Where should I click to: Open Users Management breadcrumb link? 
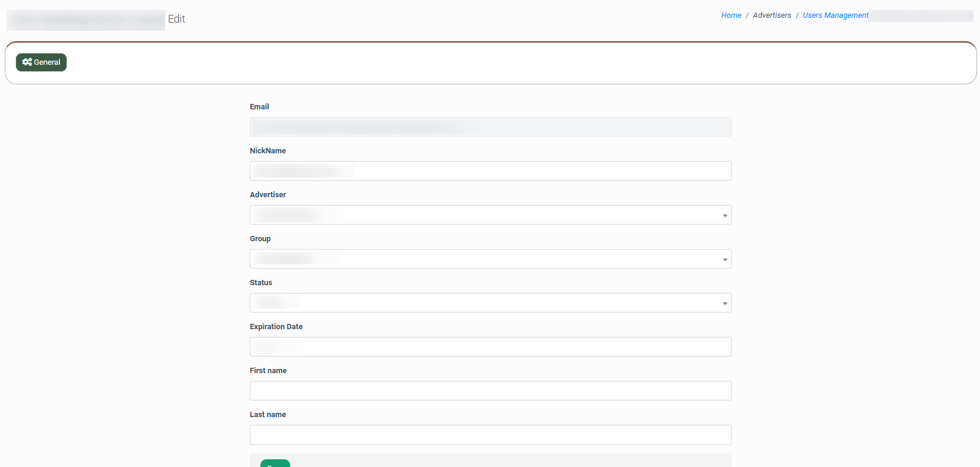835,15
